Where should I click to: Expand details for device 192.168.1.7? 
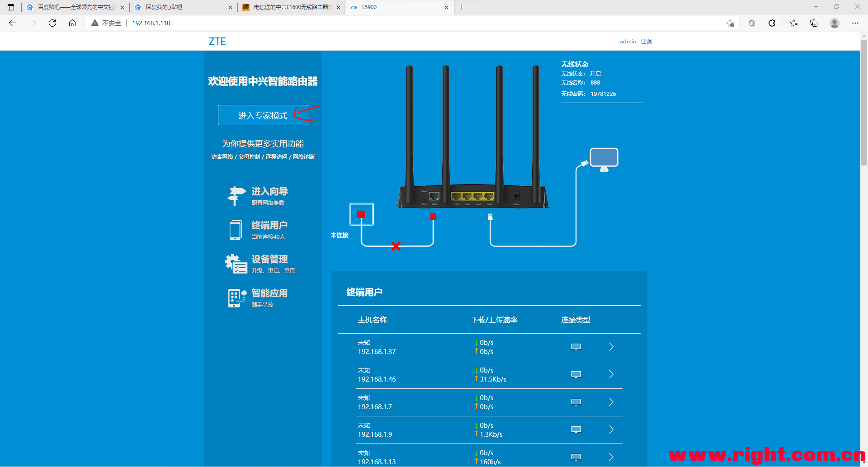611,402
